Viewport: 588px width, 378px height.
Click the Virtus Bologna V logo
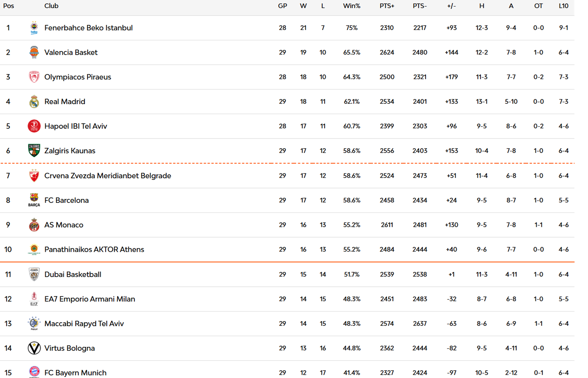click(x=34, y=348)
